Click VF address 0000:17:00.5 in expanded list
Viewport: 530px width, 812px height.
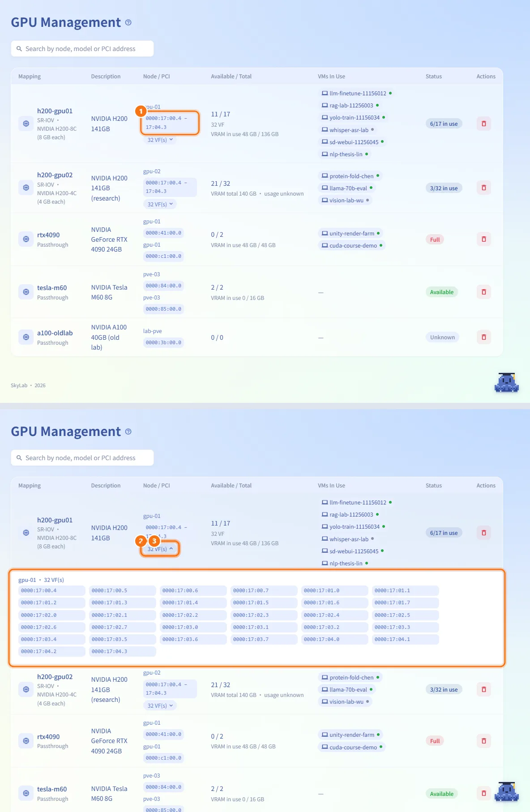(x=122, y=590)
